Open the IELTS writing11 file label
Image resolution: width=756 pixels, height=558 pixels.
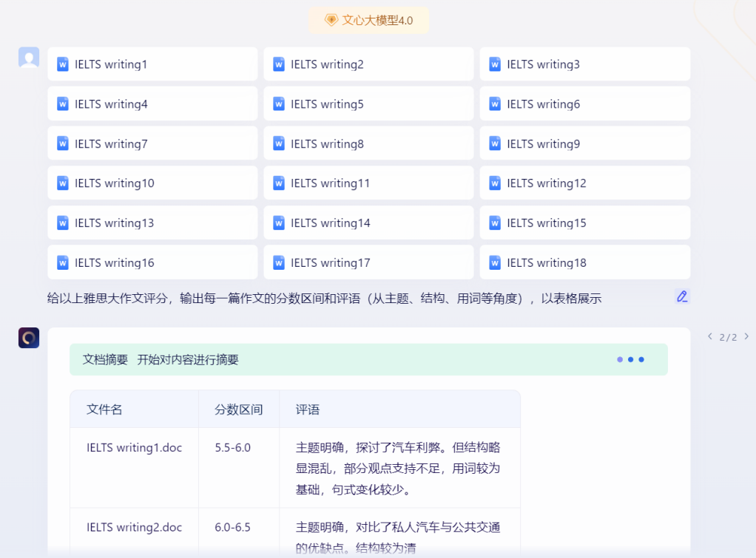pyautogui.click(x=330, y=183)
